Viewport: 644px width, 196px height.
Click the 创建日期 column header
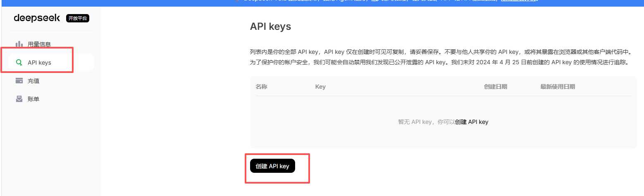click(x=496, y=87)
